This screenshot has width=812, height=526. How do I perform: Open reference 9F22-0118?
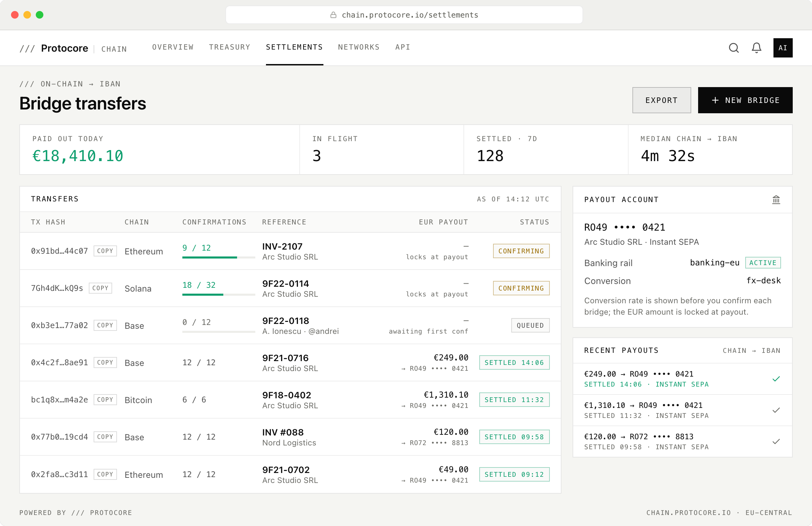[x=286, y=321]
